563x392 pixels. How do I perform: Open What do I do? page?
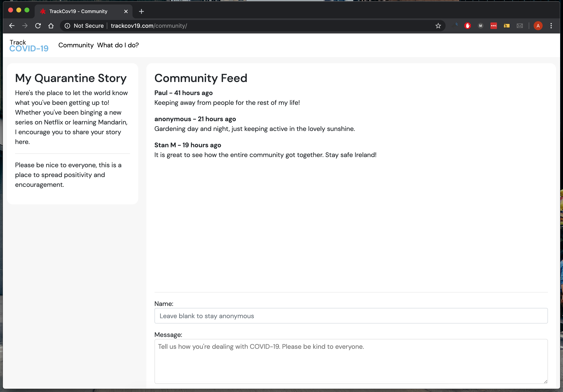118,45
